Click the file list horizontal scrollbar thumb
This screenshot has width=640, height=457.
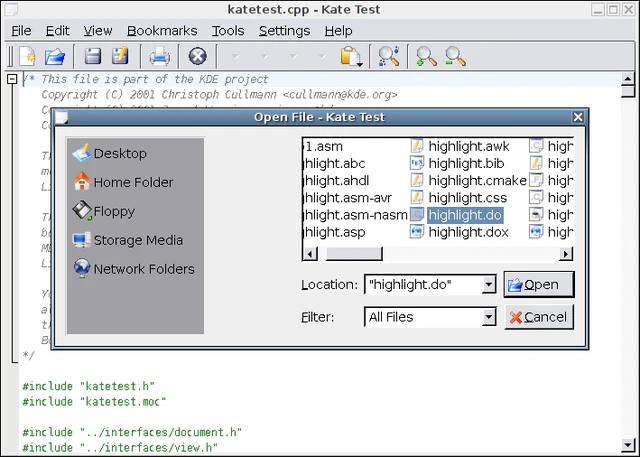click(354, 254)
